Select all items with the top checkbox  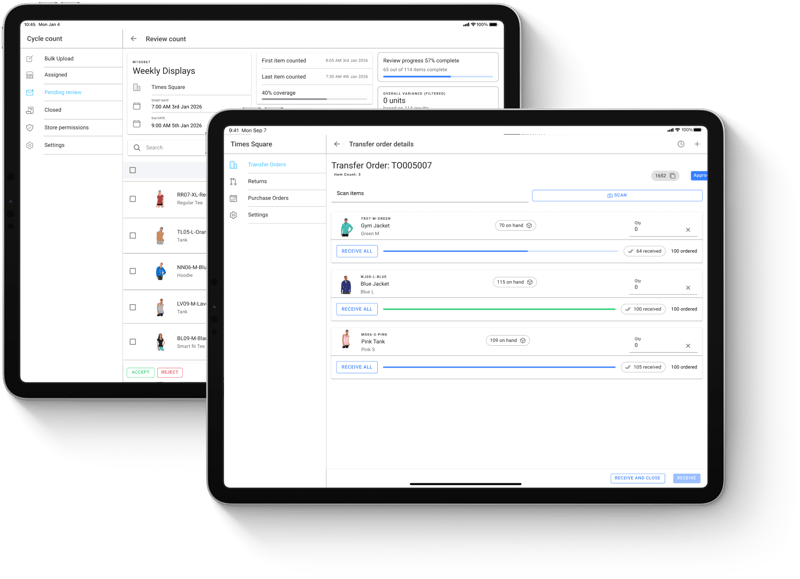pos(133,172)
